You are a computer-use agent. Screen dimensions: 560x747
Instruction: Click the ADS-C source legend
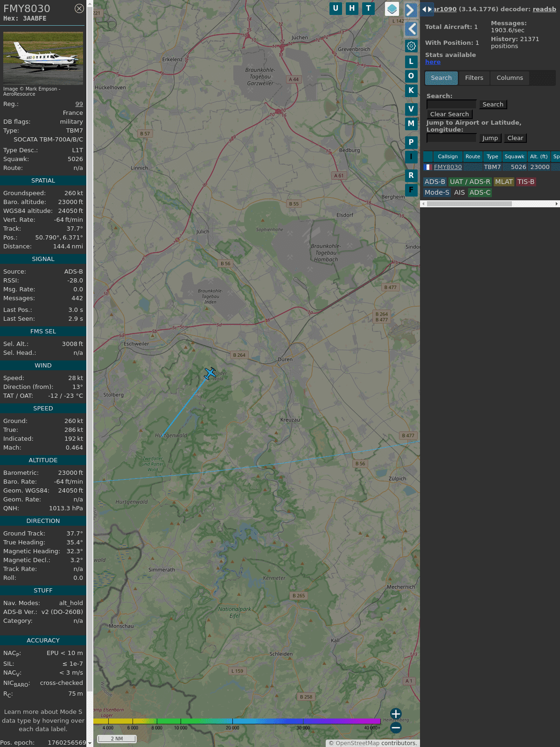[x=480, y=193]
